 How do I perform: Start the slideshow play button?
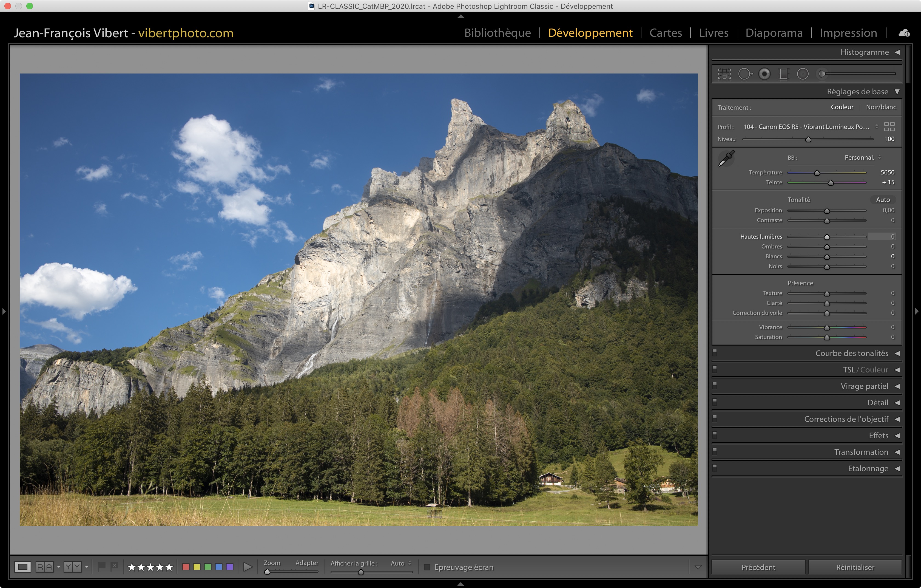point(248,567)
